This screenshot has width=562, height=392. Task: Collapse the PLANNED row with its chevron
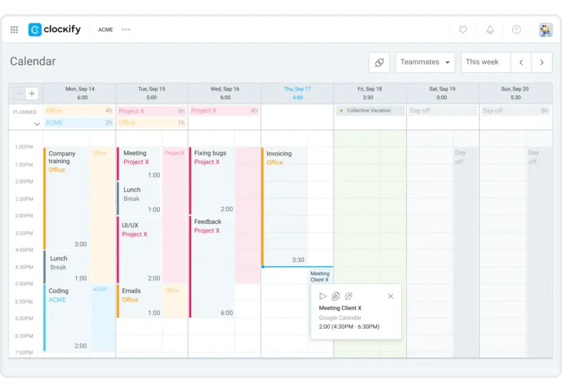tap(37, 123)
